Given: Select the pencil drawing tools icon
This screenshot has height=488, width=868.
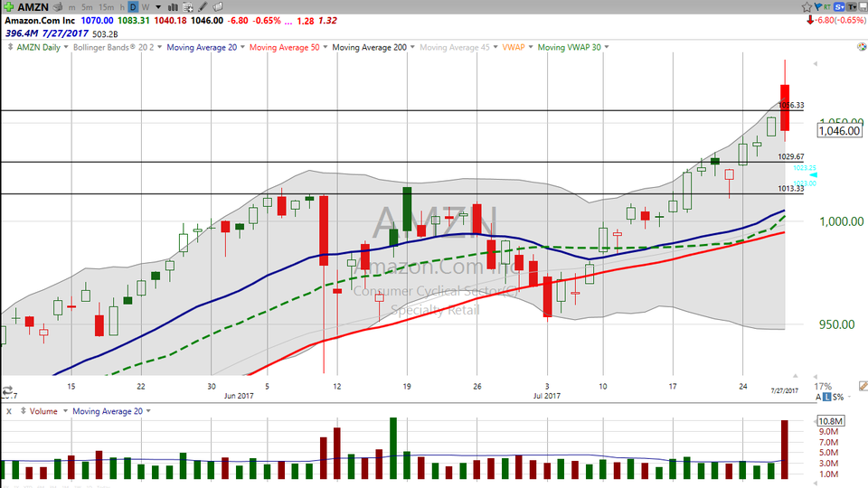Looking at the screenshot, I should (x=203, y=7).
